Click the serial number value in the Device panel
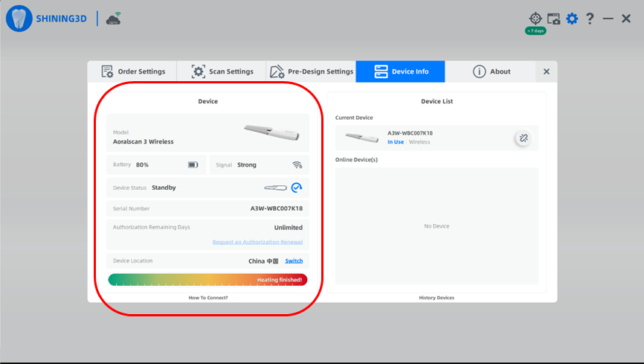Screen dimensions: 644x364 (277, 208)
